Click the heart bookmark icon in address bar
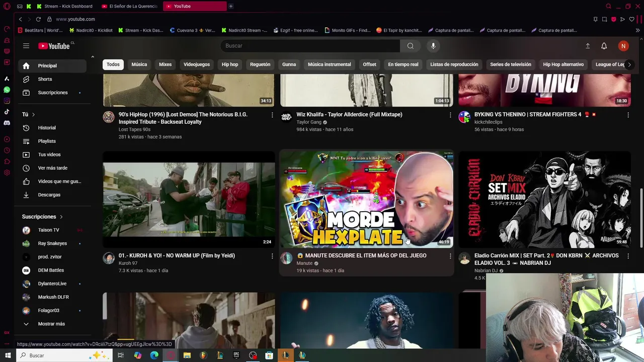This screenshot has height=362, width=644. point(631,19)
